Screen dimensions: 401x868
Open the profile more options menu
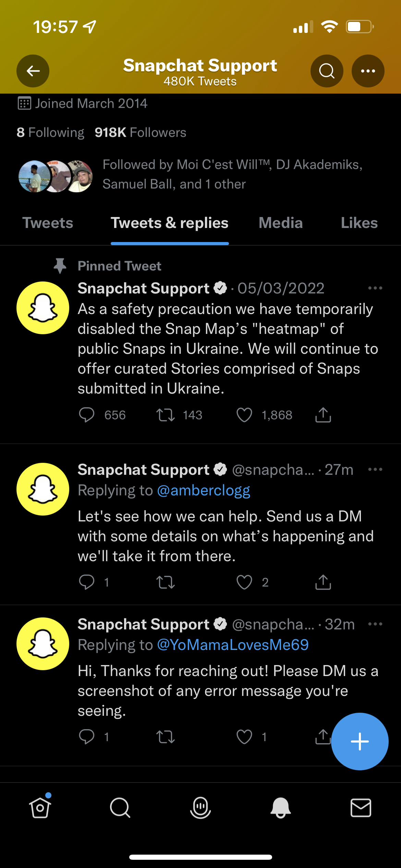(x=368, y=71)
